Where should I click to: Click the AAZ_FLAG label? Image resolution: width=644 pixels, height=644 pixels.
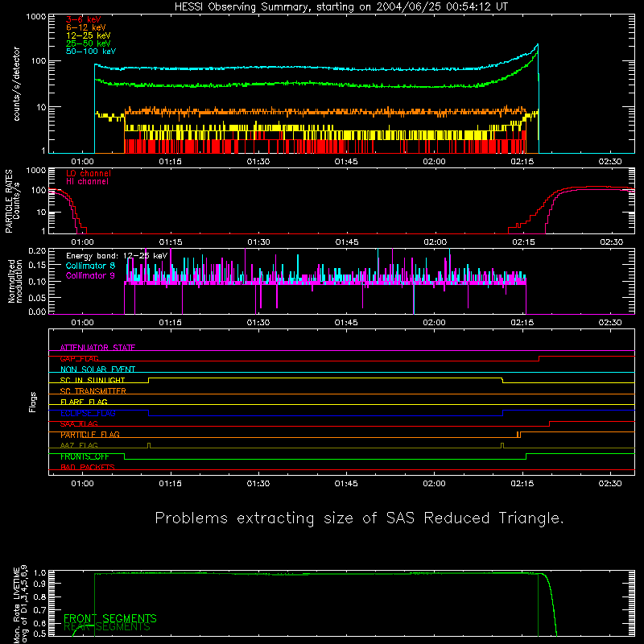coord(79,446)
